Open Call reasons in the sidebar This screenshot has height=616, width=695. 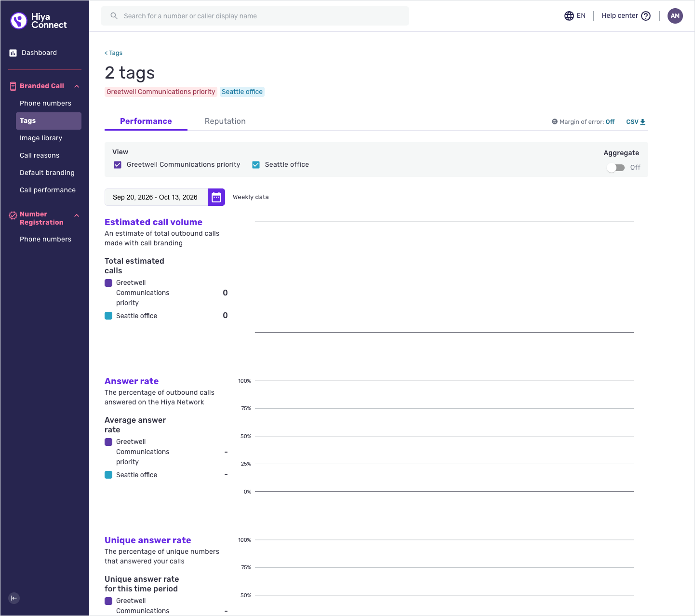(x=40, y=156)
